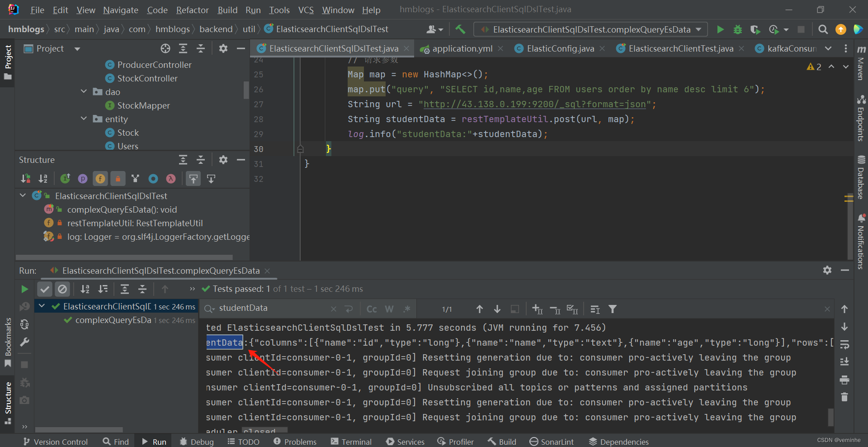Rerun tests in Run panel
Screen dimensions: 868x447
(x=24, y=289)
